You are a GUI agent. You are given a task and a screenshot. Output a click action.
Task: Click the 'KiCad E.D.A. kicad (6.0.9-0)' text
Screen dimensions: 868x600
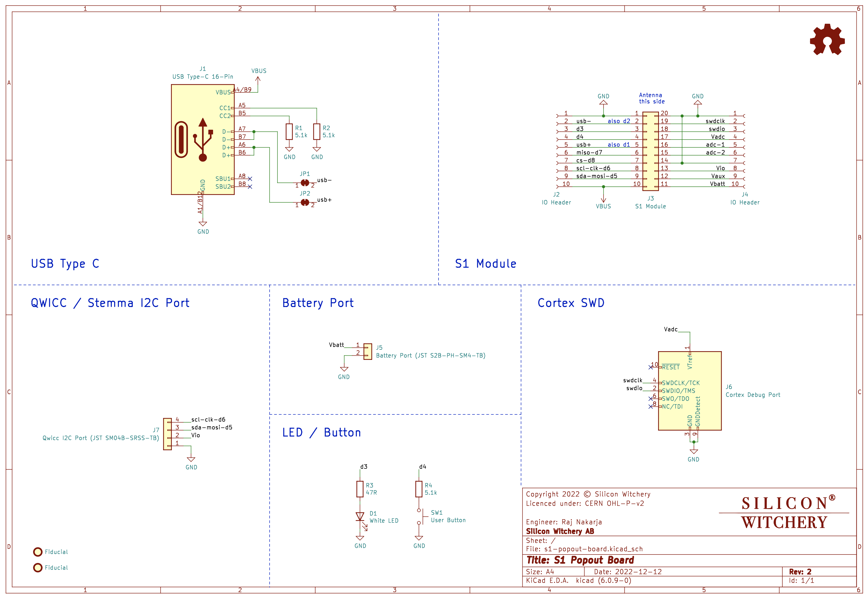click(x=578, y=581)
